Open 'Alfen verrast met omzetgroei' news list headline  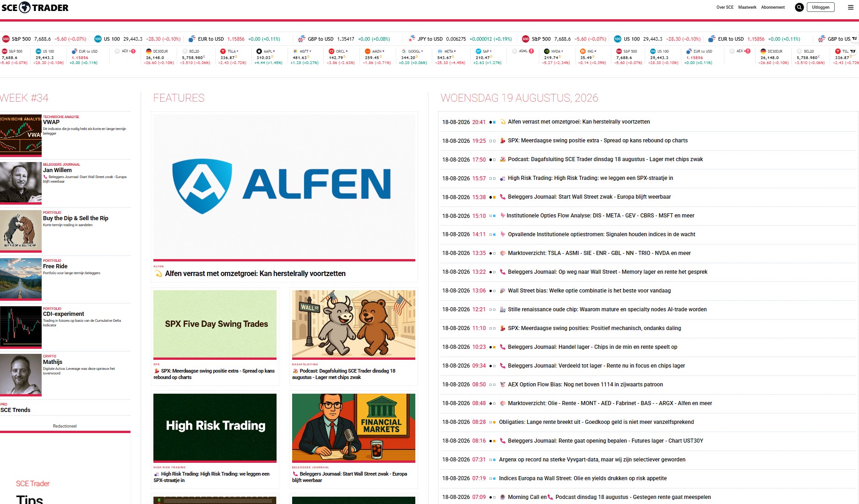coord(579,122)
